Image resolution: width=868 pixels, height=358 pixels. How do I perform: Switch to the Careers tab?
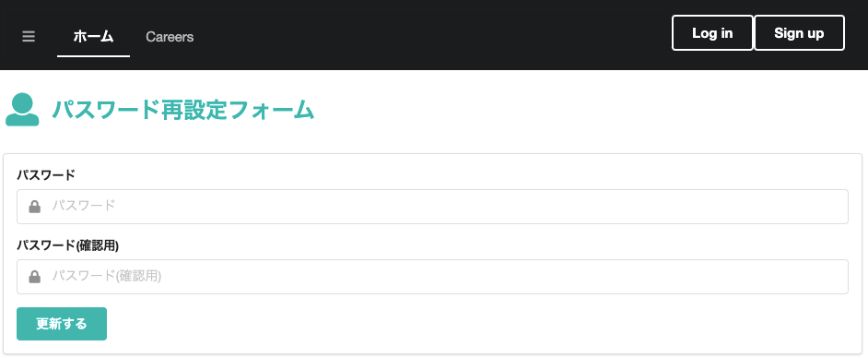click(x=170, y=37)
